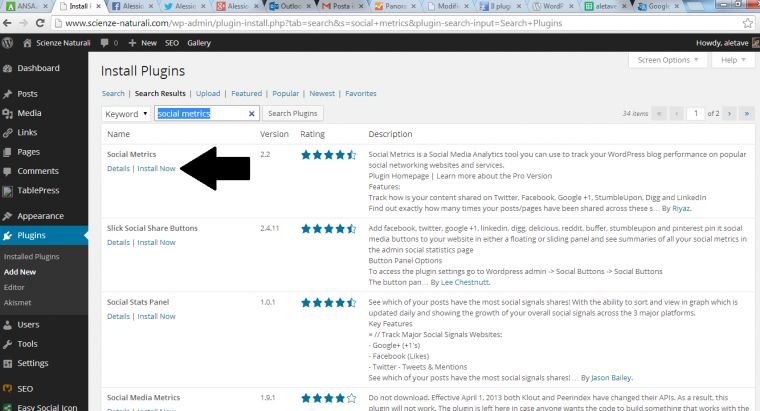Click Install Now for Social Metrics

click(156, 168)
